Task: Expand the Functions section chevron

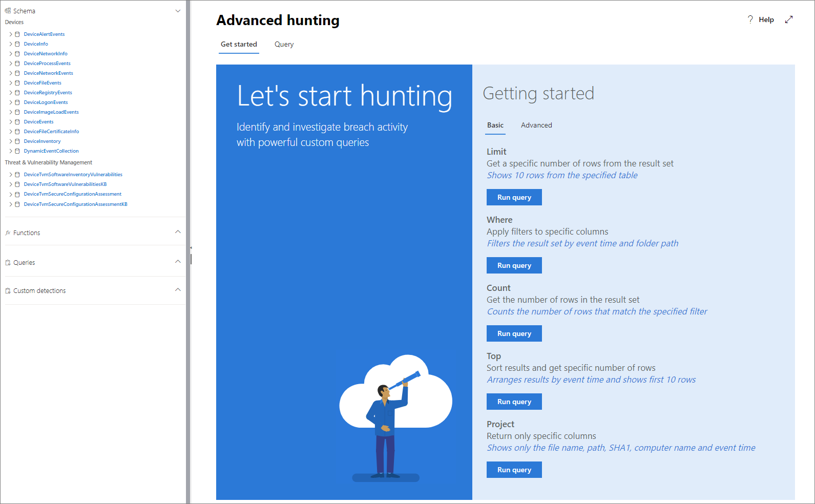Action: [178, 232]
